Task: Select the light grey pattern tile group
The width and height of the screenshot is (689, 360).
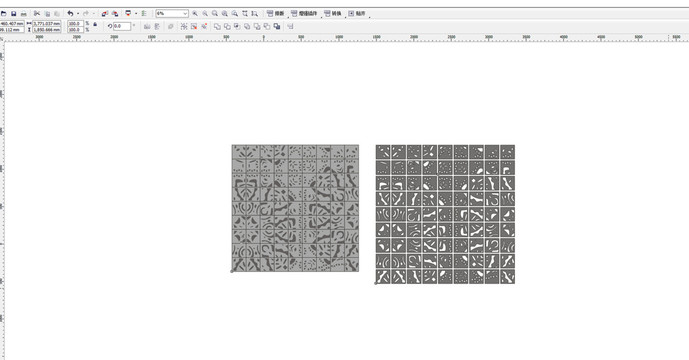Action: point(295,208)
